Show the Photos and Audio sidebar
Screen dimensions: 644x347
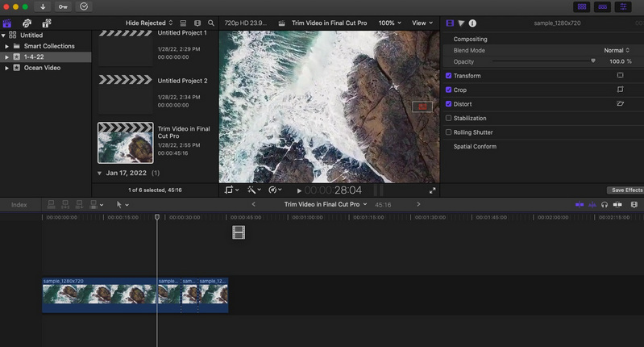point(27,23)
